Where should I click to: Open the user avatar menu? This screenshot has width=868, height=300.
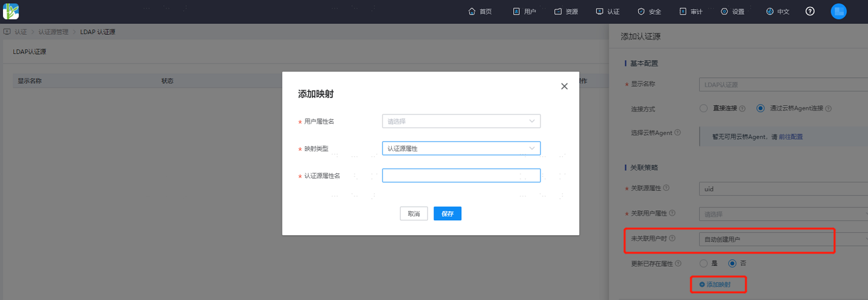click(x=838, y=12)
